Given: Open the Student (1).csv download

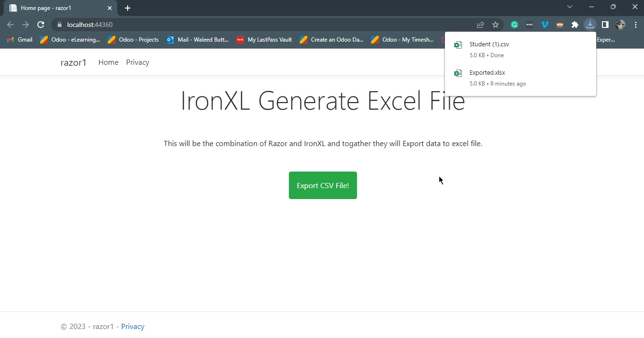Looking at the screenshot, I should pos(489,44).
